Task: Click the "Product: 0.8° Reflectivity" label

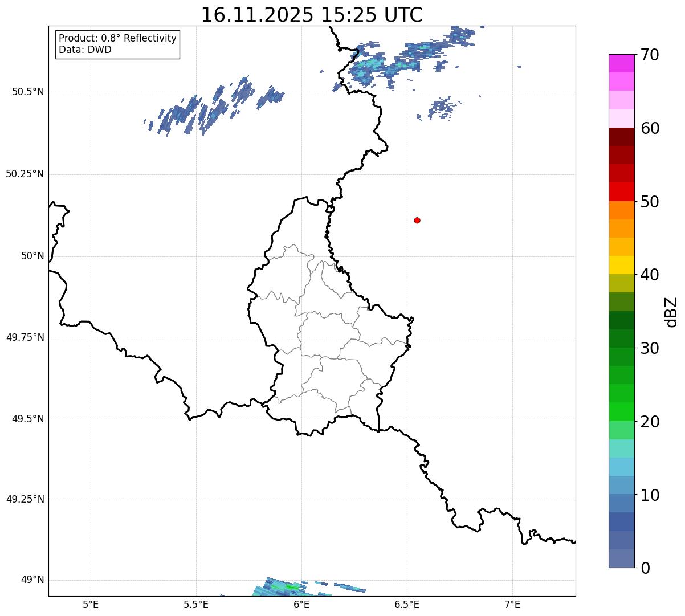Action: pyautogui.click(x=118, y=38)
